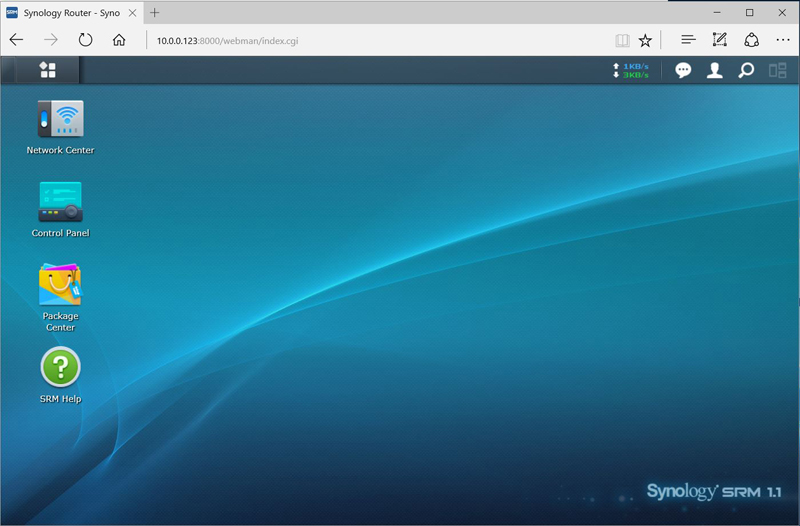Open the SRM main menu grid icon

coord(48,70)
